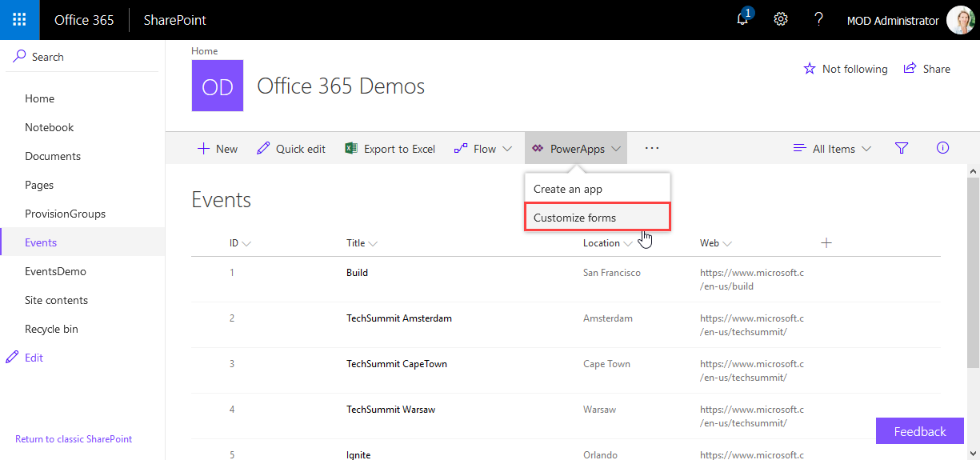The width and height of the screenshot is (980, 460).
Task: Open the settings gear menu
Action: click(781, 20)
